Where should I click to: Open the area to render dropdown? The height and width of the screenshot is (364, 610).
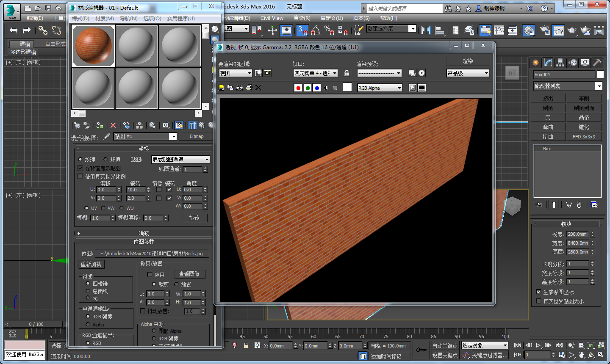235,73
